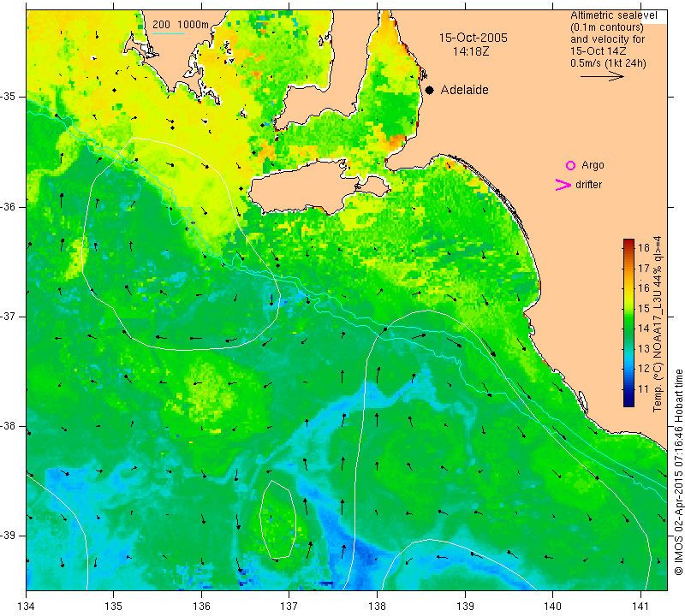The image size is (685, 616).
Task: Click the colorbar '18' tick label
Action: click(644, 248)
